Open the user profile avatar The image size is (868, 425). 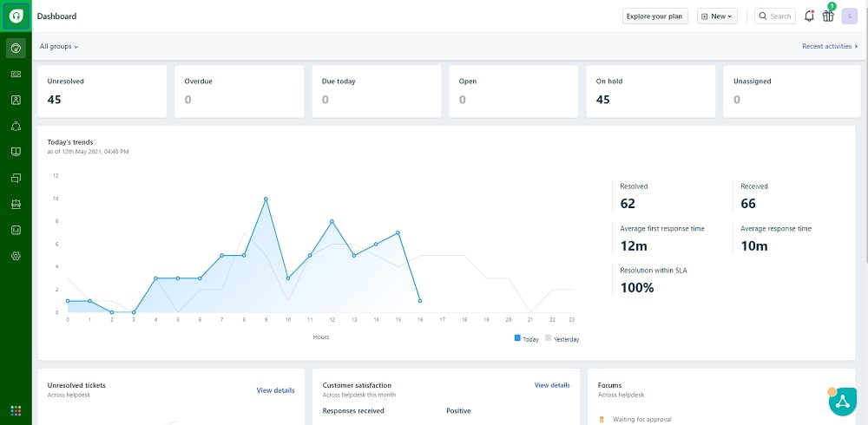point(849,16)
